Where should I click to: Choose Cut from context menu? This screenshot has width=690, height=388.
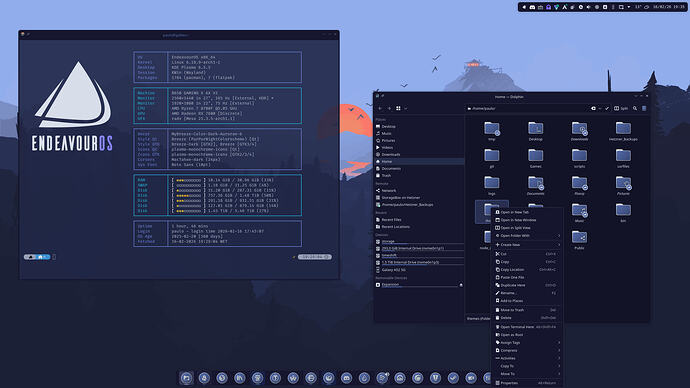coord(527,254)
